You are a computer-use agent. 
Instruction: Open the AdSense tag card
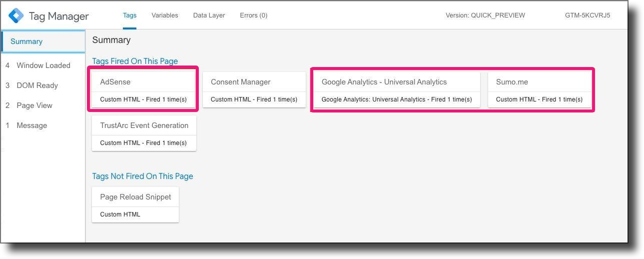pyautogui.click(x=144, y=89)
